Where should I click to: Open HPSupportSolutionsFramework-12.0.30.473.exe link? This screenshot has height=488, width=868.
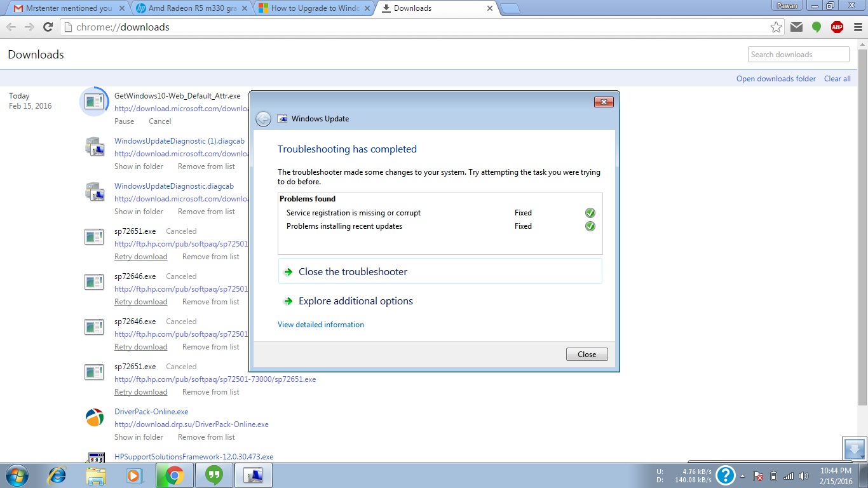pos(194,457)
